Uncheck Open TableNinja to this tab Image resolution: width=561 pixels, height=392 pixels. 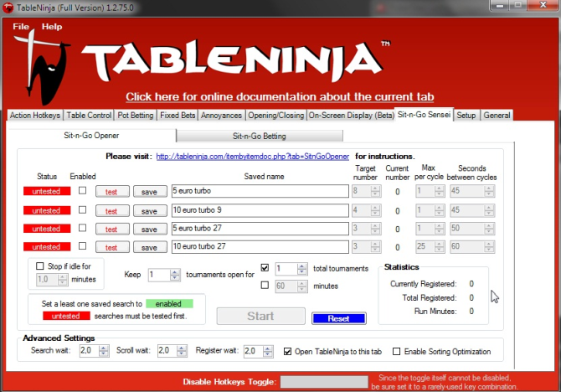(287, 352)
